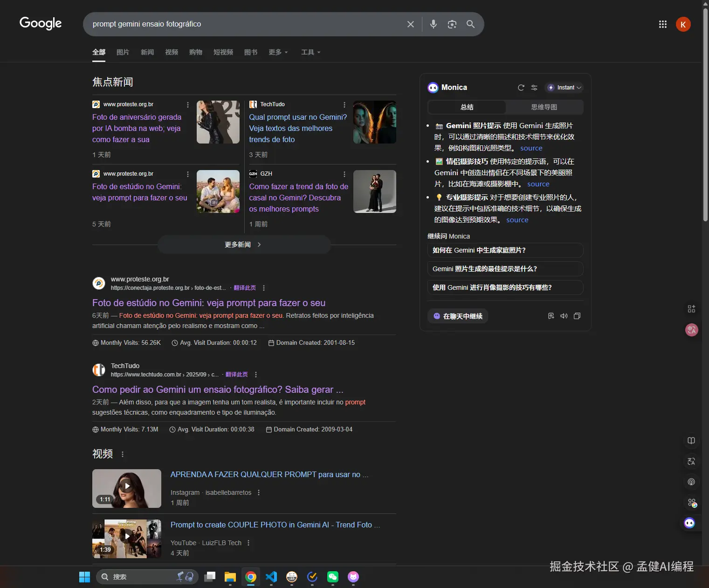The width and height of the screenshot is (709, 588).
Task: Open Search by image camera icon
Action: [x=452, y=24]
